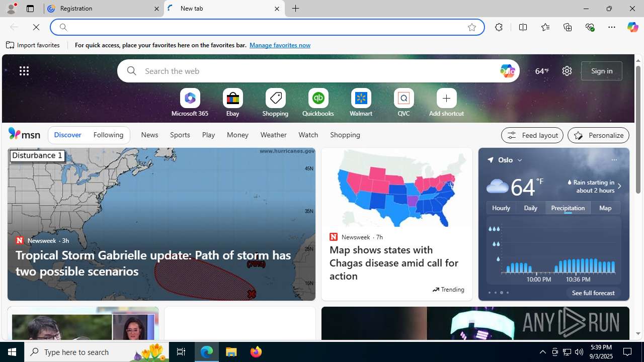Select the Discover feed tab
This screenshot has width=644, height=362.
67,135
